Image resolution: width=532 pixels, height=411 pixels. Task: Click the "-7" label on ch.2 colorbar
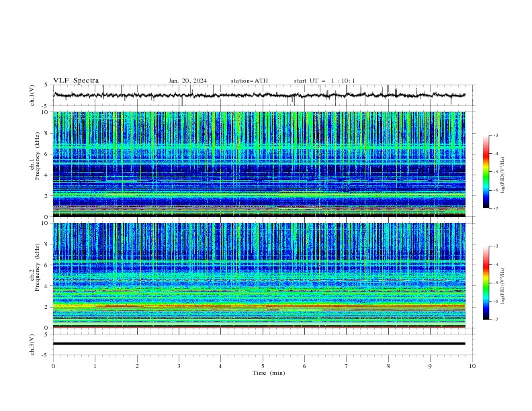point(496,320)
